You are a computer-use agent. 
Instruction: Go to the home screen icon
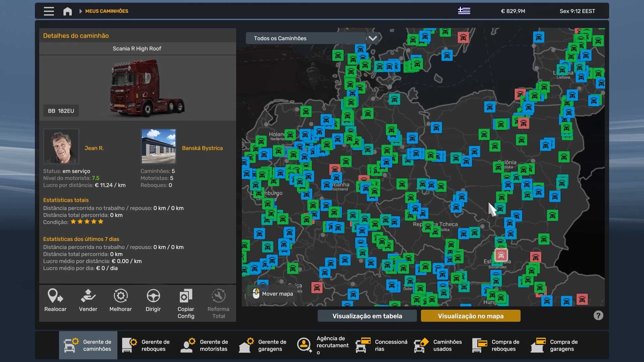point(67,11)
